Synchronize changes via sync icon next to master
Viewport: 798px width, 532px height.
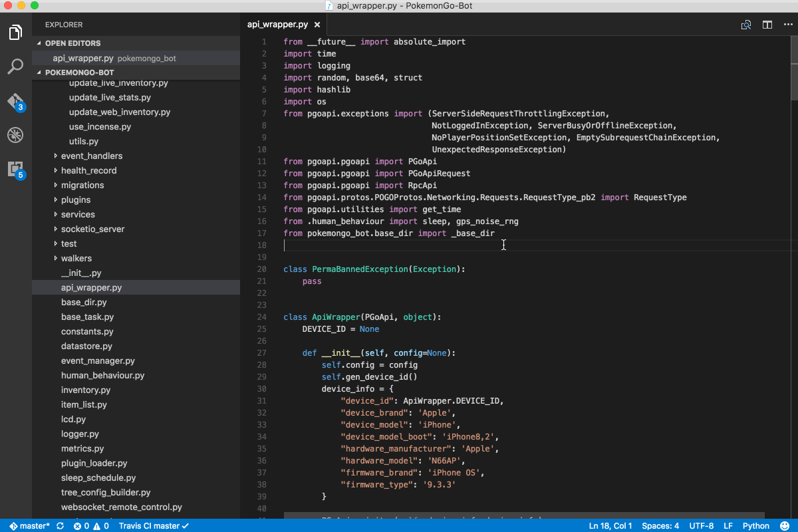59,525
